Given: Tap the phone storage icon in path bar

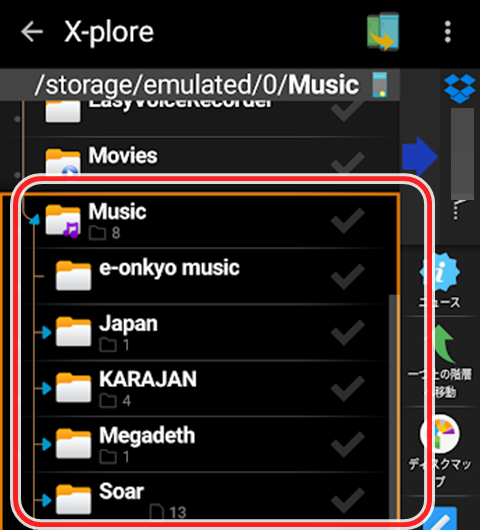Looking at the screenshot, I should tap(380, 85).
